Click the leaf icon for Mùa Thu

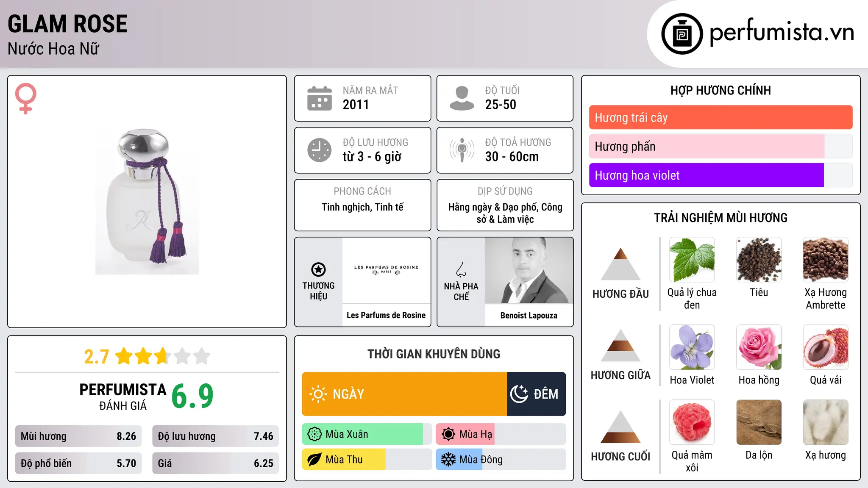[x=314, y=460]
